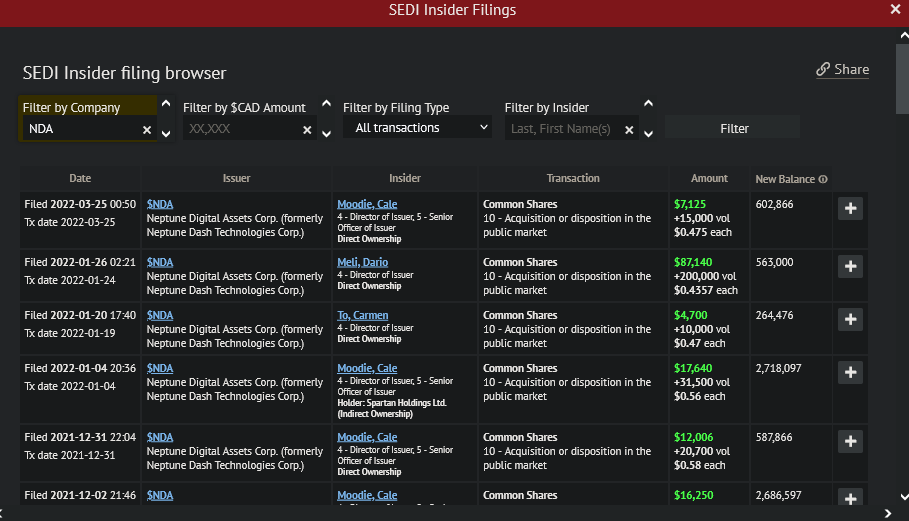Expand the 2022-03-25 Moodie filing row plus

850,208
